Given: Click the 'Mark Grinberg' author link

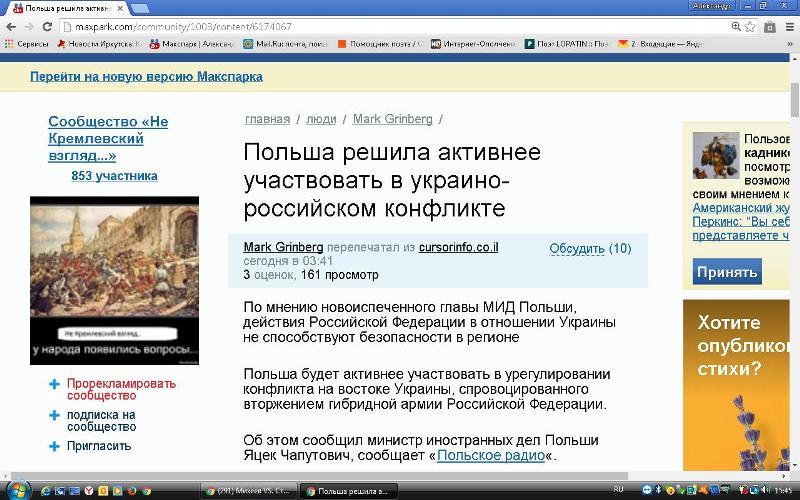Looking at the screenshot, I should click(x=285, y=247).
